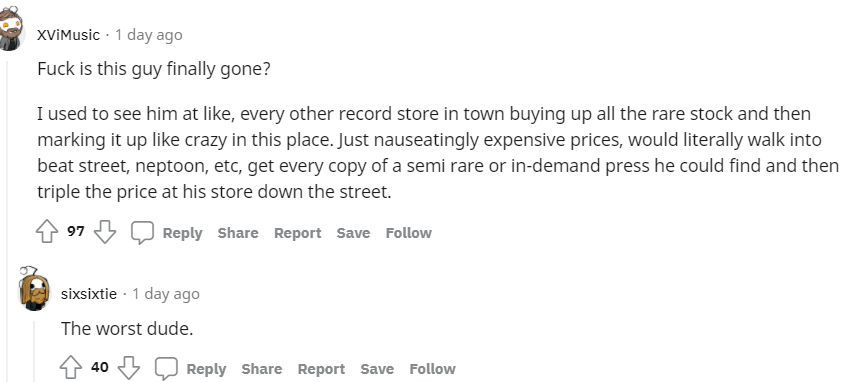Visit the XViMusic username link

tap(68, 35)
